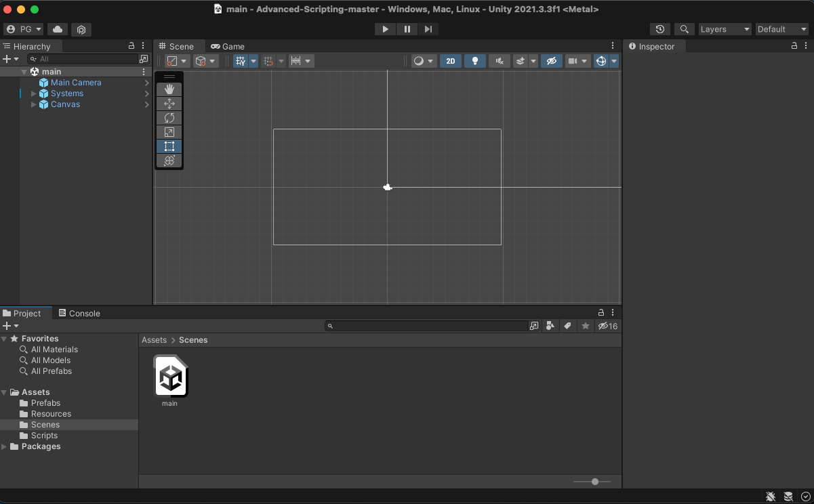Click cache server status icon
Screen dimensions: 814x504
tap(788, 496)
